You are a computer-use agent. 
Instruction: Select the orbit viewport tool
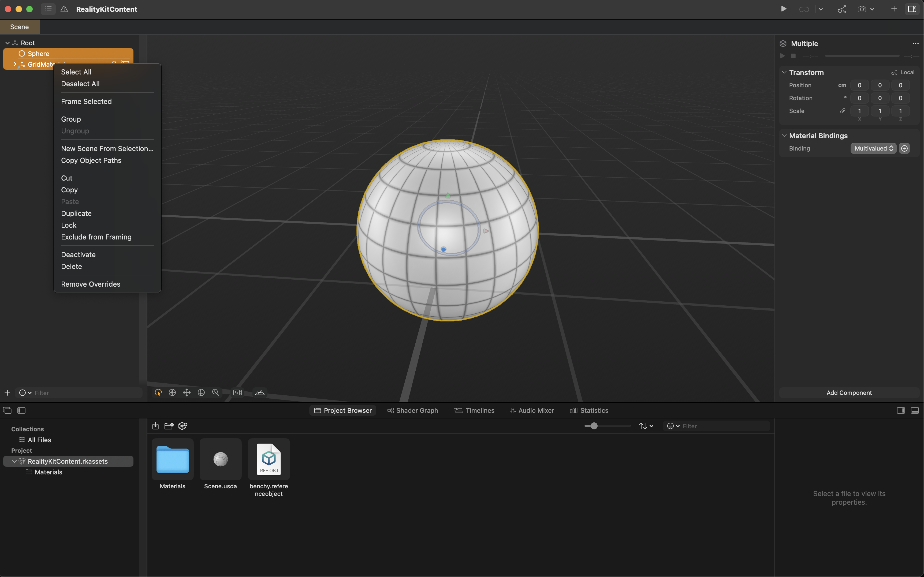[x=201, y=393]
